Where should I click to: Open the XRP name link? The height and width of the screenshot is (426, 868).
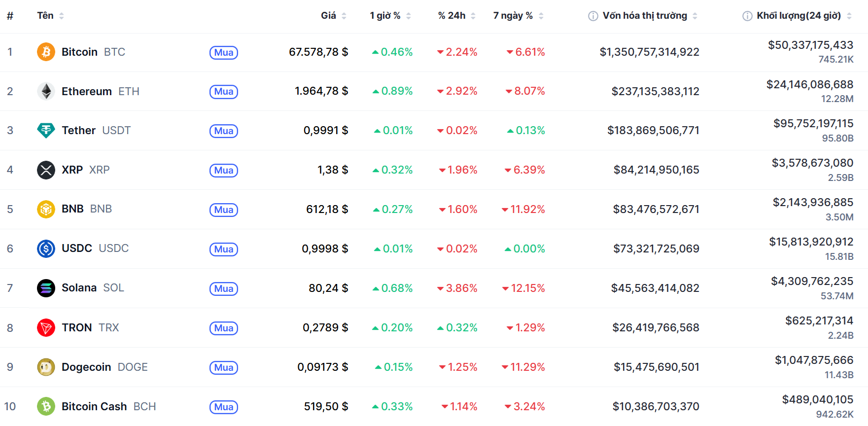[86, 170]
